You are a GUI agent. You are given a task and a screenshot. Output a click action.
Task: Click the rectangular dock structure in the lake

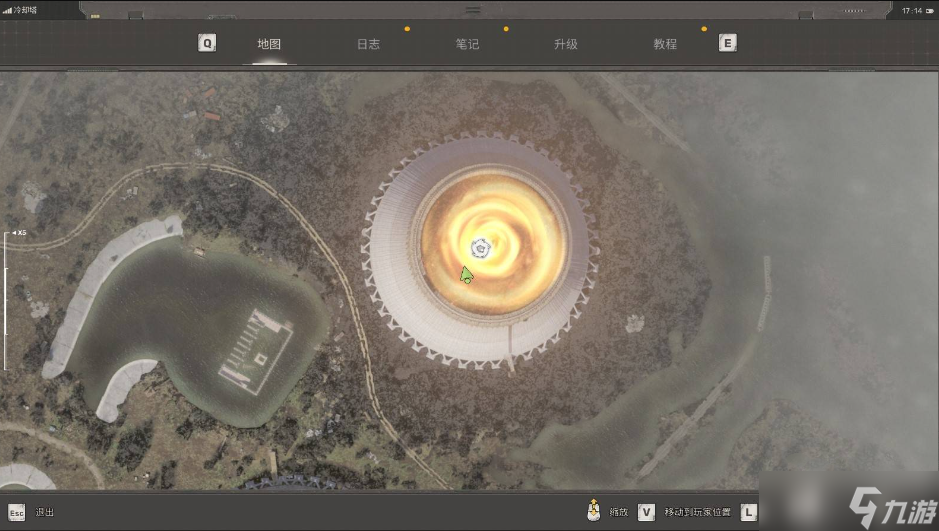256,351
